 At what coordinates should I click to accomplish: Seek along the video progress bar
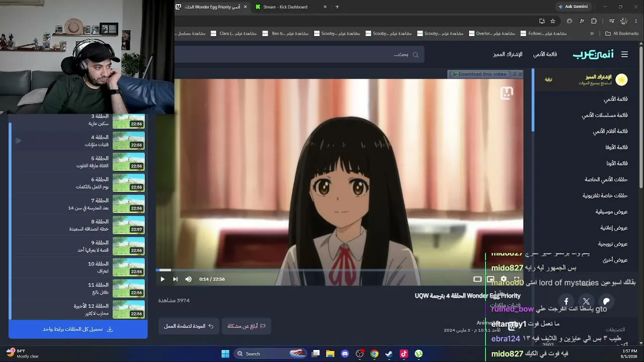click(340, 270)
